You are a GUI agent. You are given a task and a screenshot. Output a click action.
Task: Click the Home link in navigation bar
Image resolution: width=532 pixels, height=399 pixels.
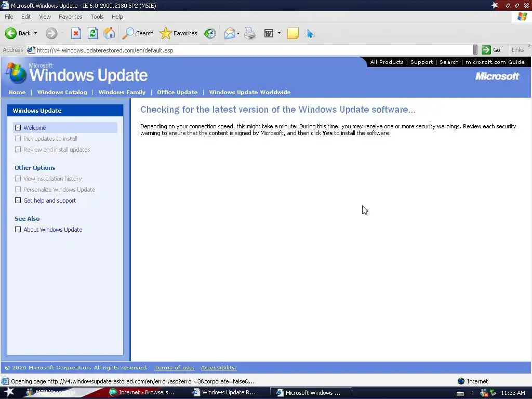pyautogui.click(x=17, y=92)
